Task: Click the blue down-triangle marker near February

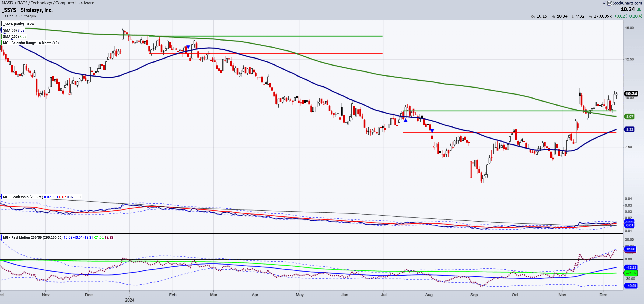Action: [x=188, y=47]
